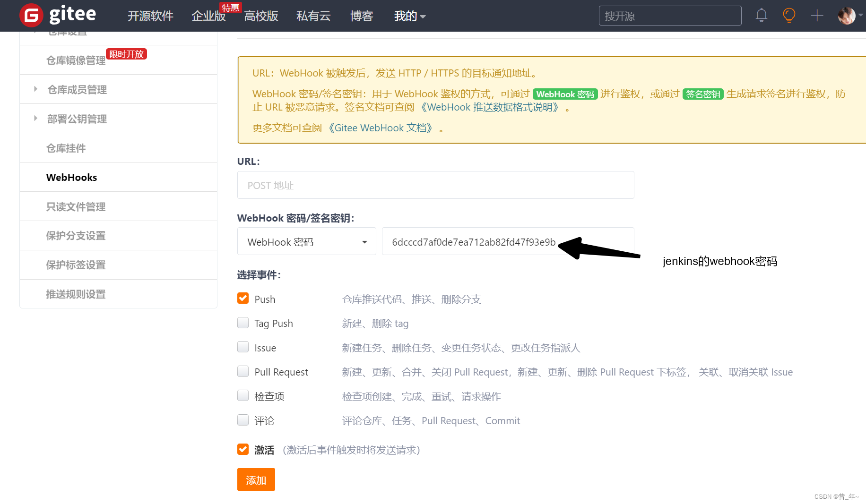Click the WebHook password value field
This screenshot has height=504, width=866.
(x=508, y=241)
